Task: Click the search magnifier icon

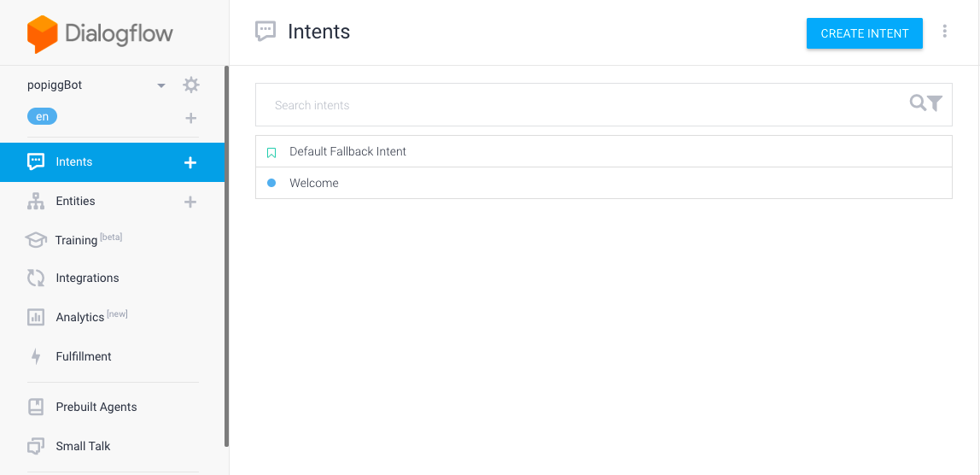Action: point(917,103)
